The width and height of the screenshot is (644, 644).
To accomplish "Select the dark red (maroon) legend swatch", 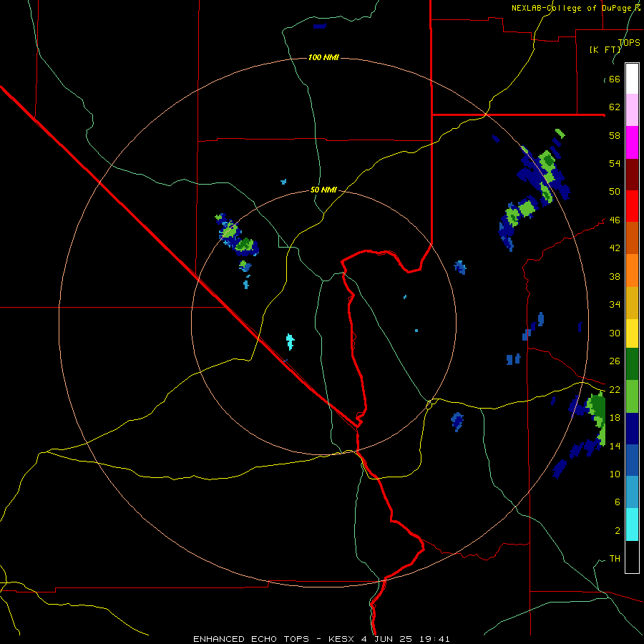I will [632, 175].
